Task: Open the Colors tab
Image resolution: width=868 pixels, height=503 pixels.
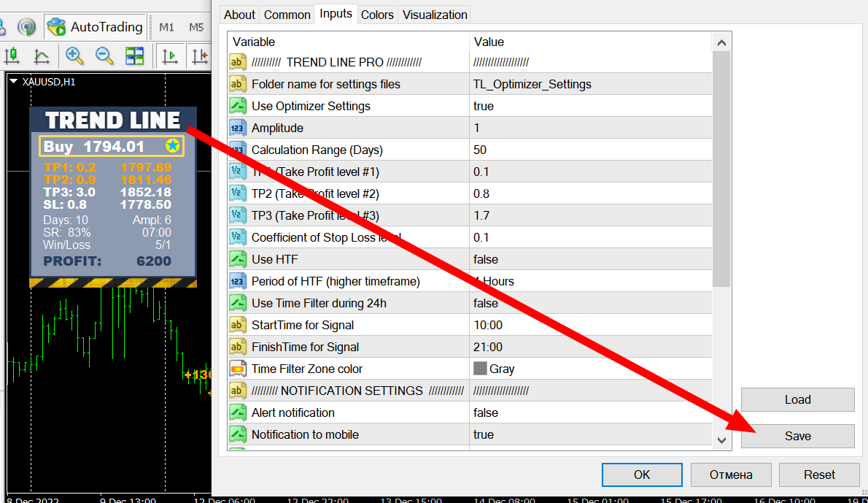Action: tap(377, 15)
